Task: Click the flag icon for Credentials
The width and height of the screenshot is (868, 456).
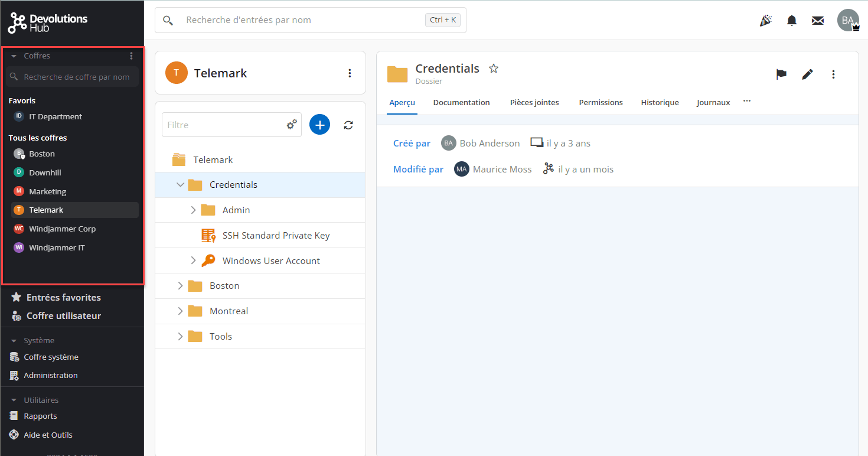Action: (x=781, y=74)
